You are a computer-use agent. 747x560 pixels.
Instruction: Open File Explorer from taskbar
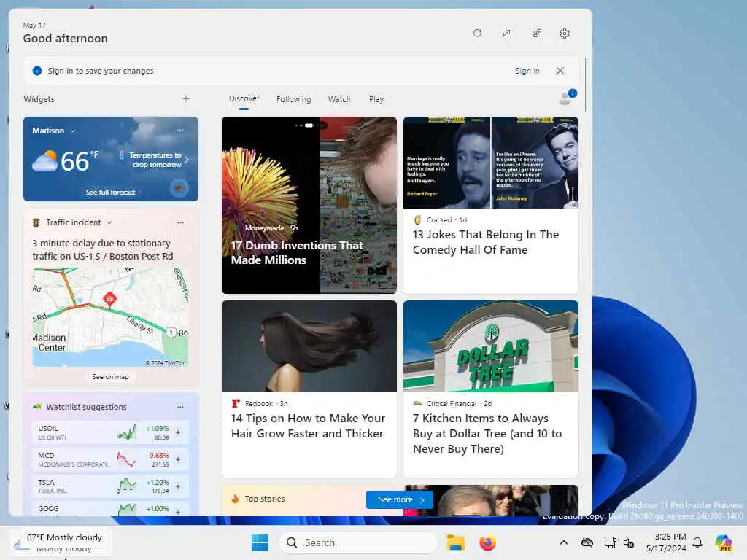point(455,542)
